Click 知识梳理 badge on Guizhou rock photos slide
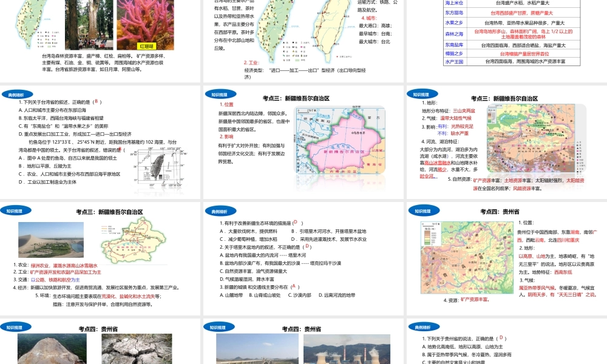 coord(16,328)
